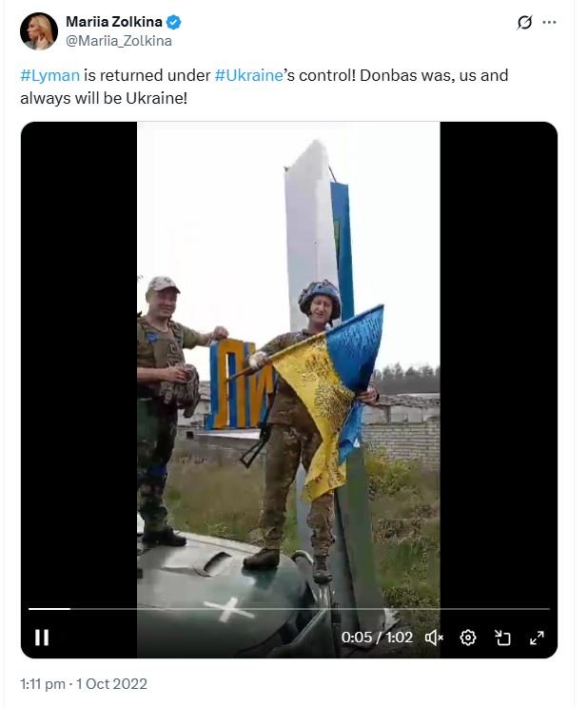
Task: Pause the video playback
Action: click(x=42, y=638)
